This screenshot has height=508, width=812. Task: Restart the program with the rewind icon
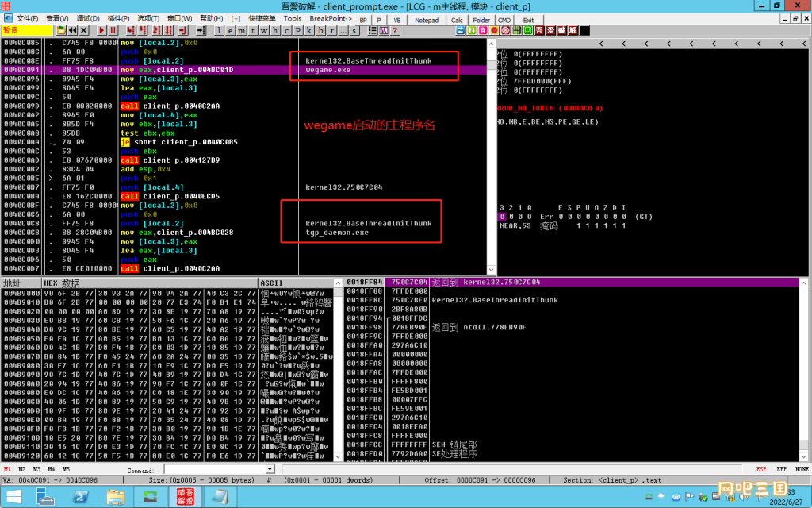[x=72, y=31]
